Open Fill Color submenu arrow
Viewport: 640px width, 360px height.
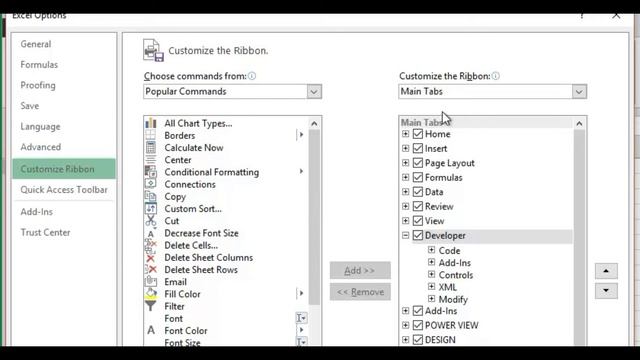[x=301, y=293]
